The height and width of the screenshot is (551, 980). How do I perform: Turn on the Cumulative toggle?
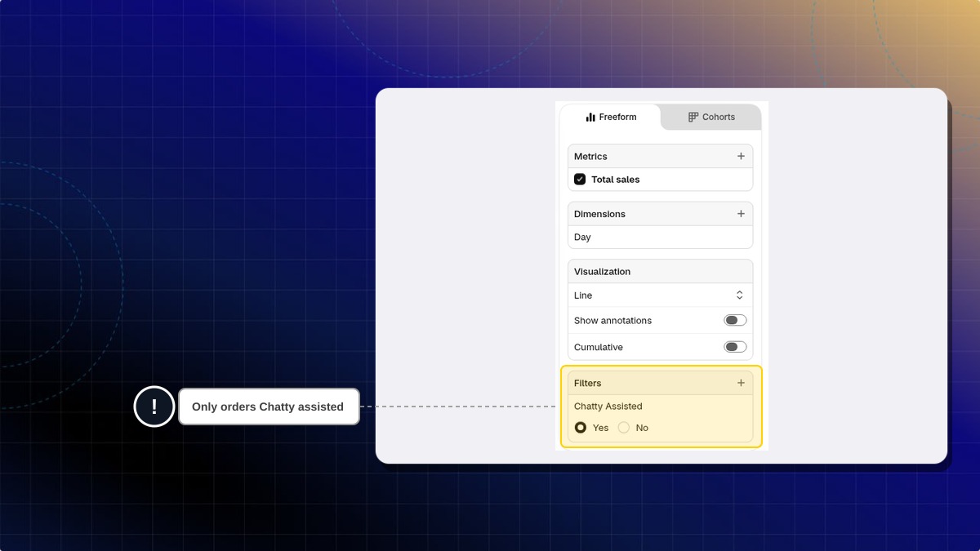pos(735,347)
